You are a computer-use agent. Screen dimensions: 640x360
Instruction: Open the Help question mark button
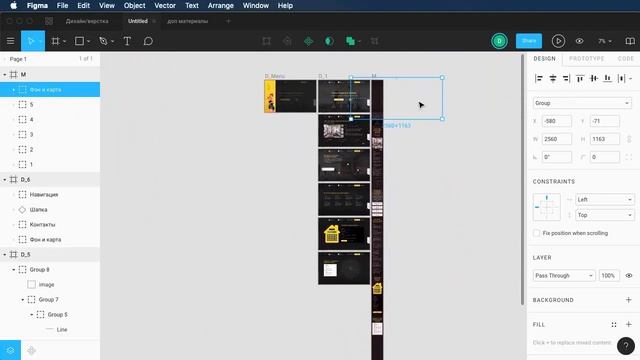626,346
